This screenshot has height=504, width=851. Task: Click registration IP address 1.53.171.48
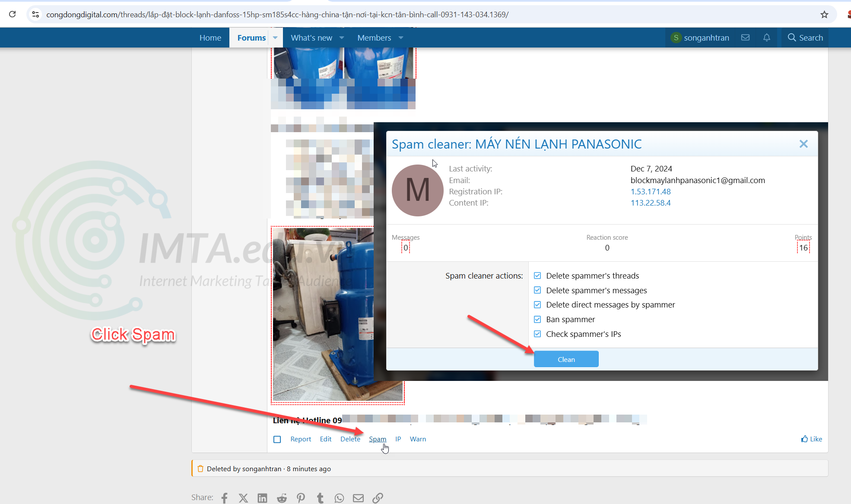point(650,191)
